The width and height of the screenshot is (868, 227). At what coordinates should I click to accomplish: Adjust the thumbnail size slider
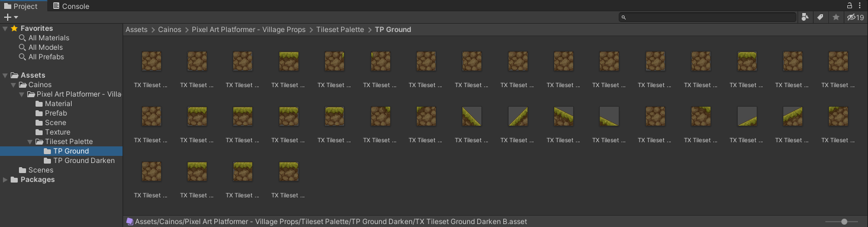[844, 222]
